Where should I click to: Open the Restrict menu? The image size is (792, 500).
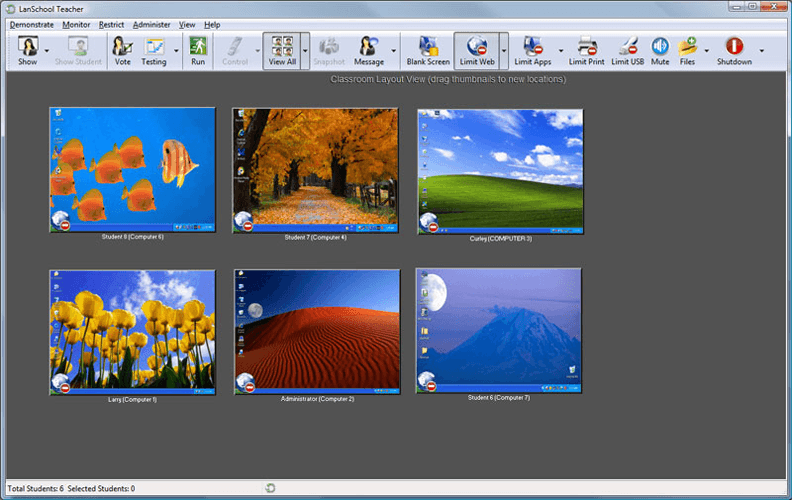111,24
